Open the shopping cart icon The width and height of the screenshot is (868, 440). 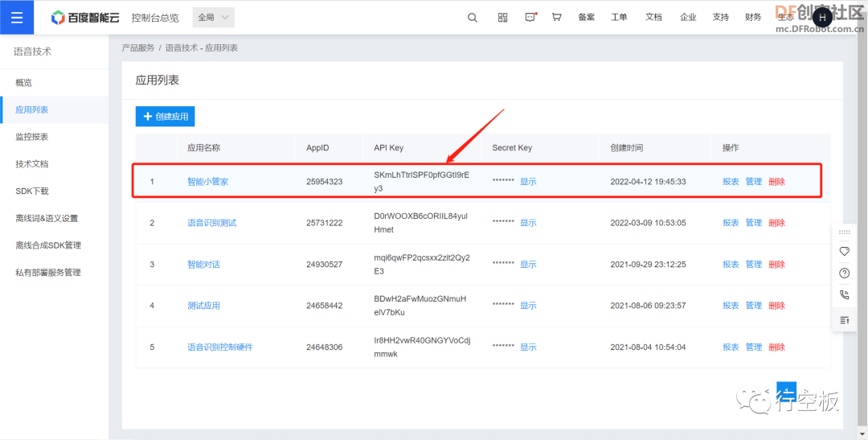coord(556,17)
